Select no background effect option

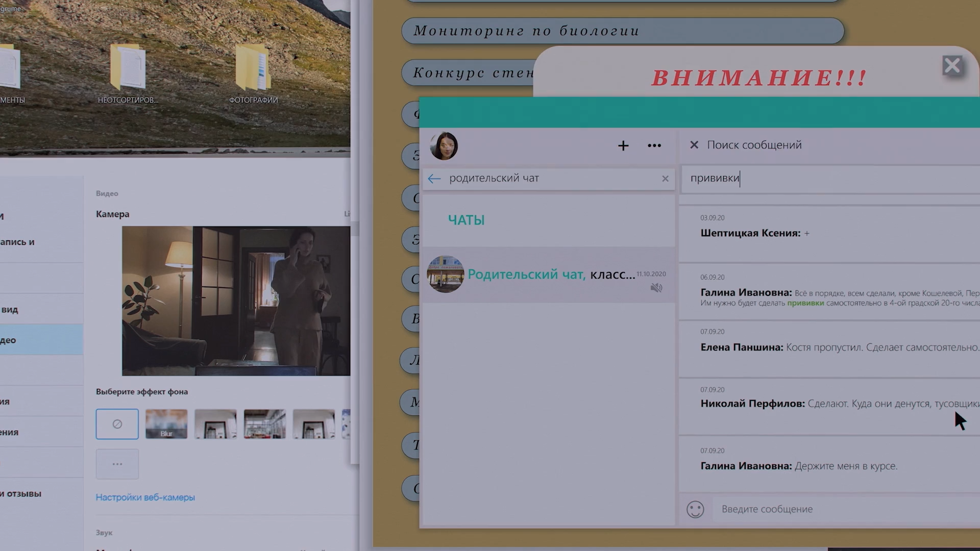coord(117,424)
